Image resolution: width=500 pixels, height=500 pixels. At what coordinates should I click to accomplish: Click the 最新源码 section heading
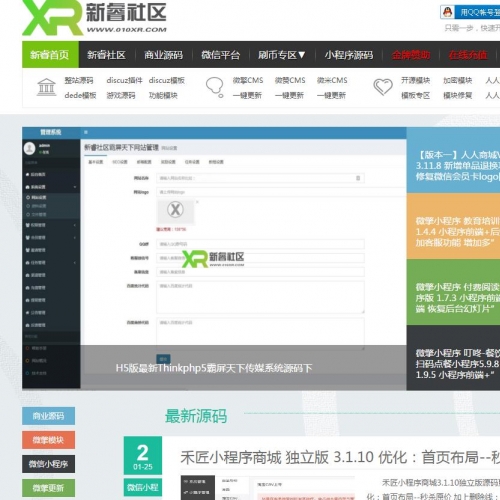tap(196, 416)
